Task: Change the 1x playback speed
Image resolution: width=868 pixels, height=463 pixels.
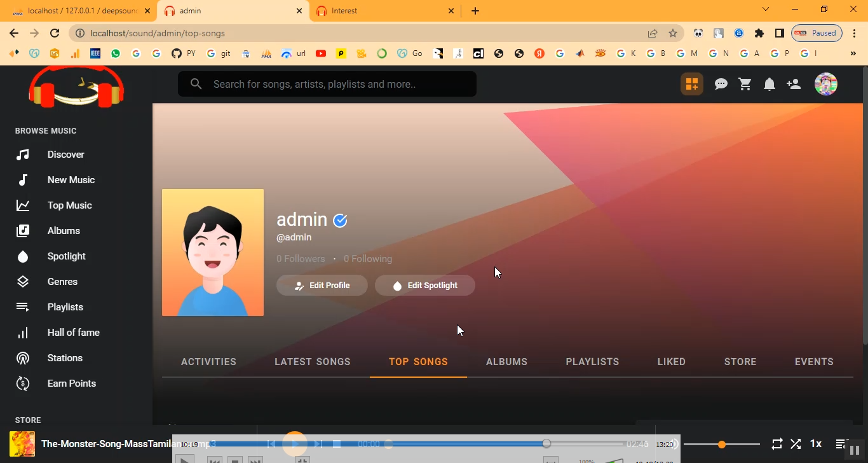Action: click(816, 444)
